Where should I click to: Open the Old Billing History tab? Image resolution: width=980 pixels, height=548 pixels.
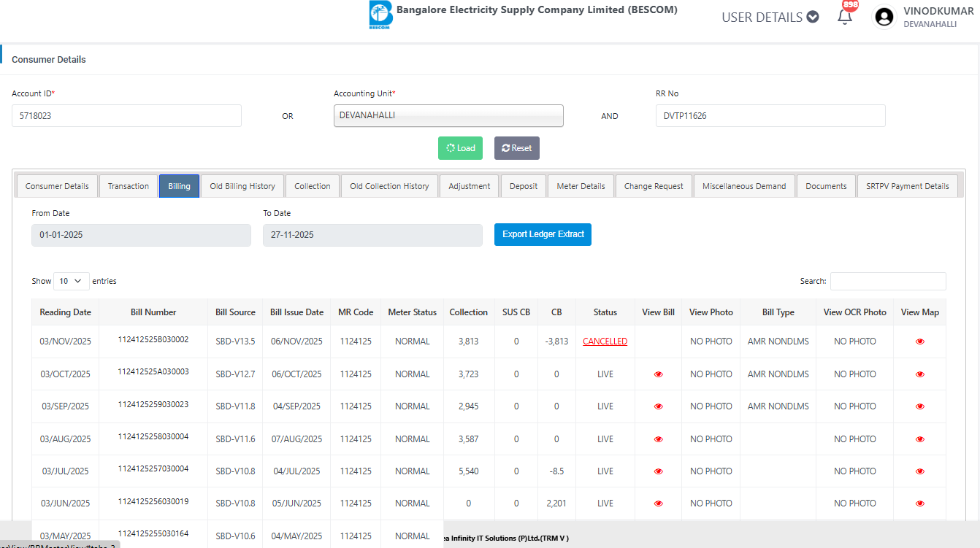pos(242,186)
